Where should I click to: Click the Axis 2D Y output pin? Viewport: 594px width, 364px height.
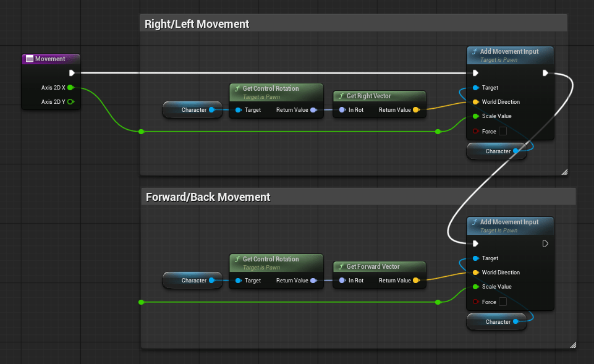(x=70, y=102)
